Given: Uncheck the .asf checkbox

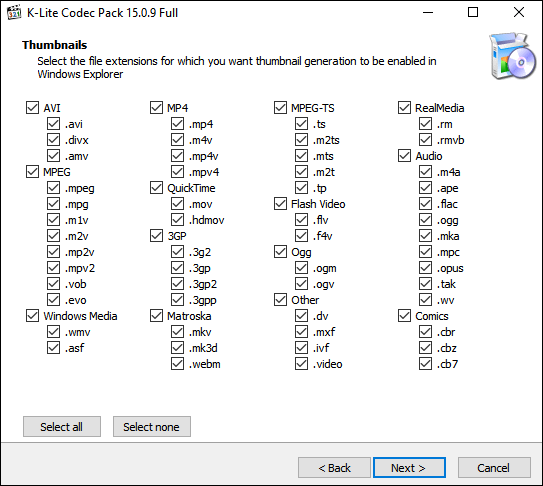Looking at the screenshot, I should tap(53, 347).
